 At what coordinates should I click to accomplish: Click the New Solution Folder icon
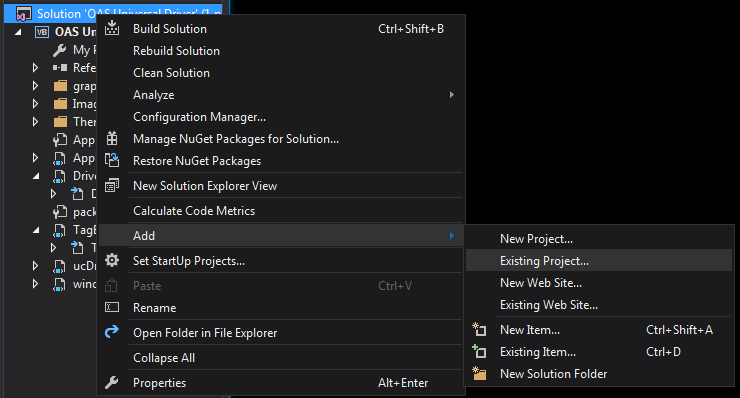(x=479, y=373)
